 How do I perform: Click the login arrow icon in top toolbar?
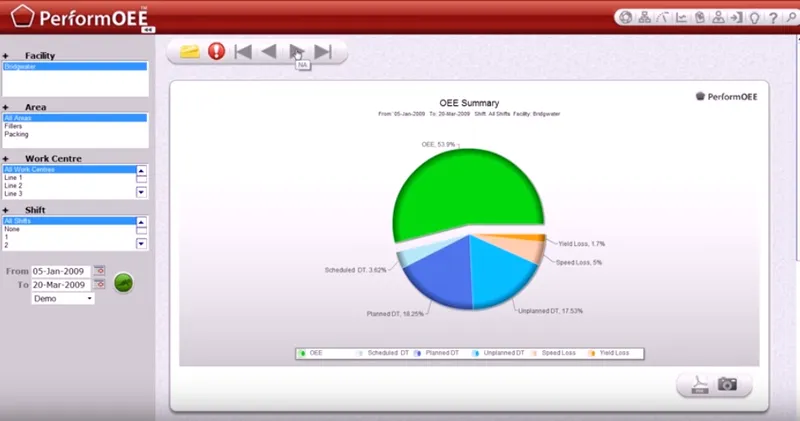736,17
